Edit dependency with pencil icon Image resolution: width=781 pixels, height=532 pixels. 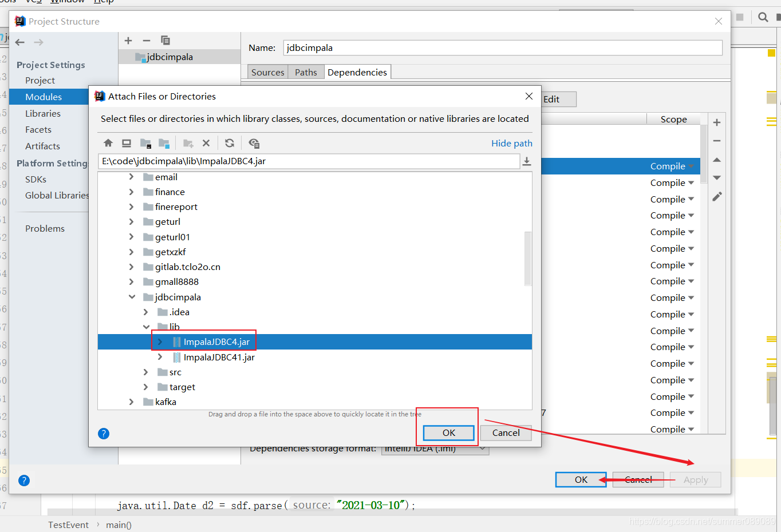tap(717, 197)
